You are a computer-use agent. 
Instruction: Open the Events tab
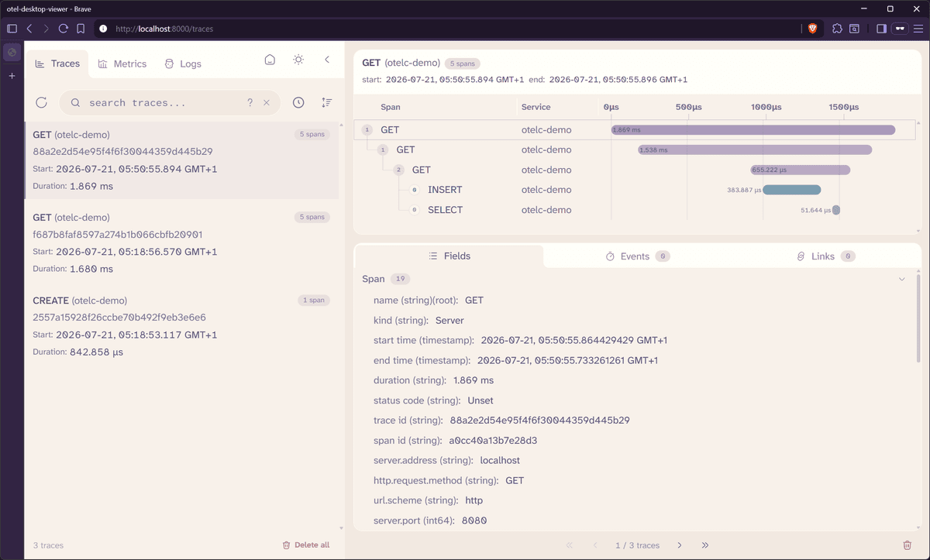tap(638, 256)
